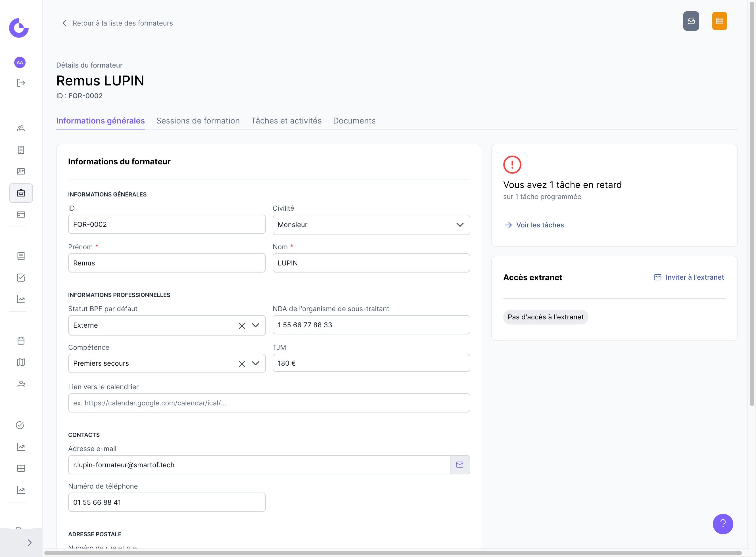Screen dimensions: 756x557
Task: Open the purple help question mark button
Action: point(722,524)
